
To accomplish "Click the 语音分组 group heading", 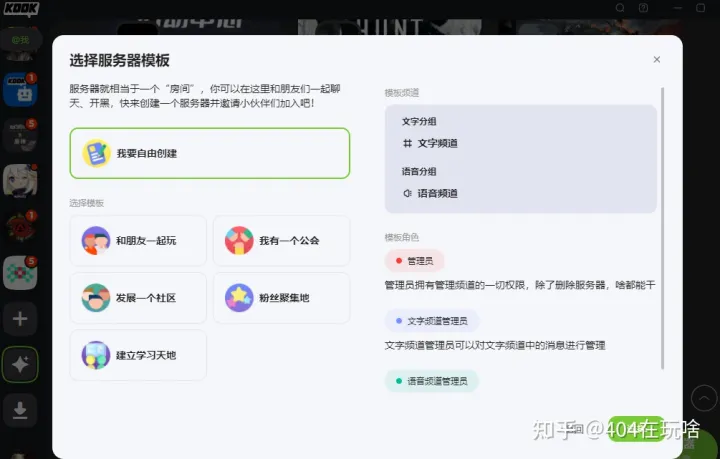I will tap(419, 172).
